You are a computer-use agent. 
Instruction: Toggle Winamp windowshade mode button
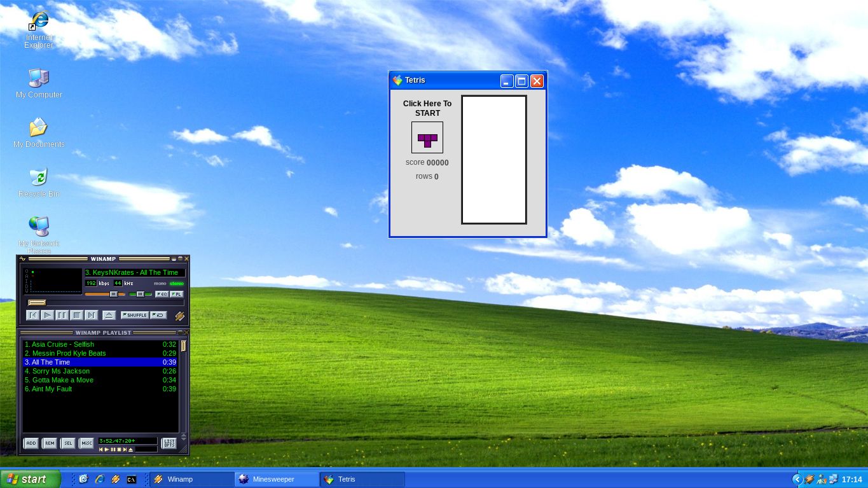click(x=180, y=259)
